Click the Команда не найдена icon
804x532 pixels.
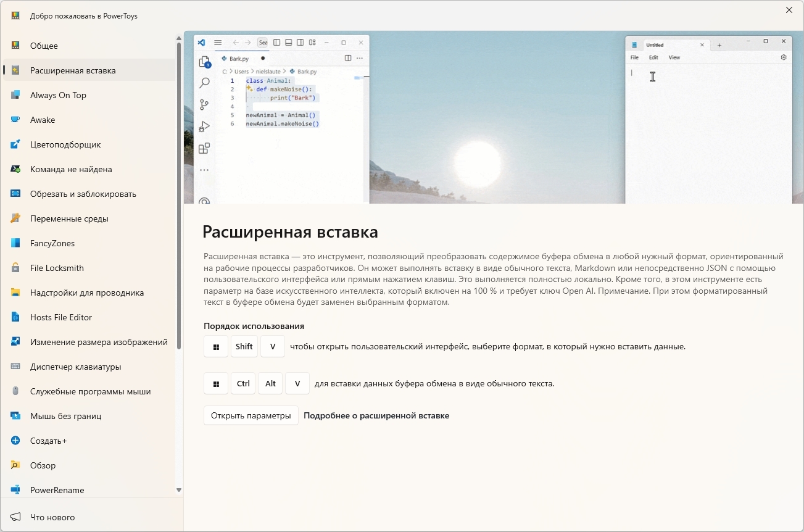coord(16,169)
